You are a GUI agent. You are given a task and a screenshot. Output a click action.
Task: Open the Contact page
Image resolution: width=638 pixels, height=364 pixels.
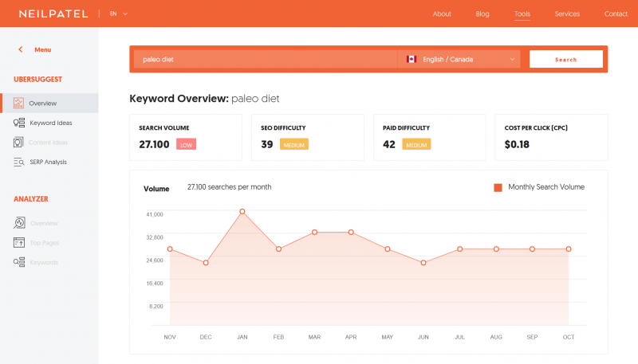(616, 14)
